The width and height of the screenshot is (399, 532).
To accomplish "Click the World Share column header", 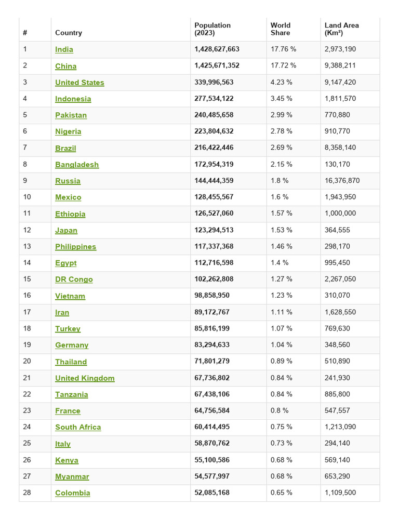I will (281, 29).
